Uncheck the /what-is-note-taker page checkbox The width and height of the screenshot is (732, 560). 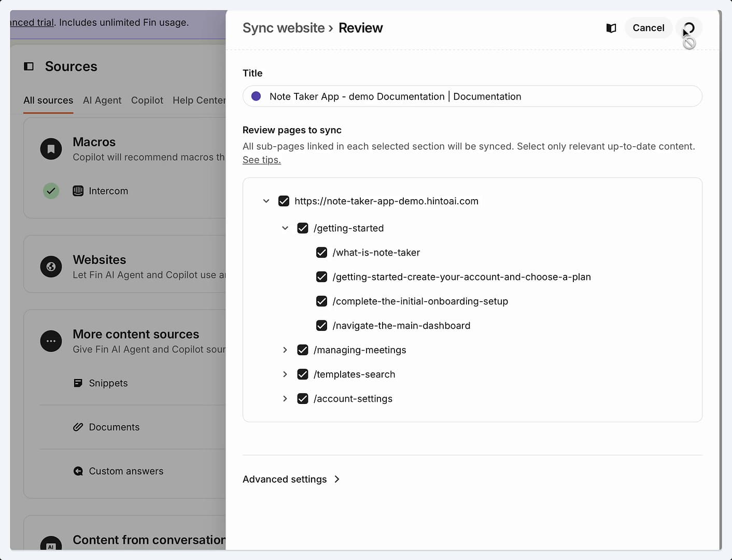321,253
